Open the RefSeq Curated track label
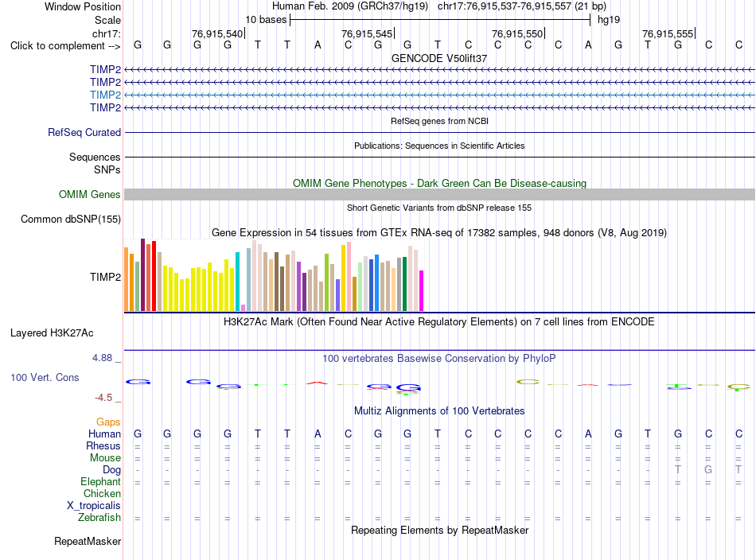Image resolution: width=756 pixels, height=560 pixels. pyautogui.click(x=84, y=133)
